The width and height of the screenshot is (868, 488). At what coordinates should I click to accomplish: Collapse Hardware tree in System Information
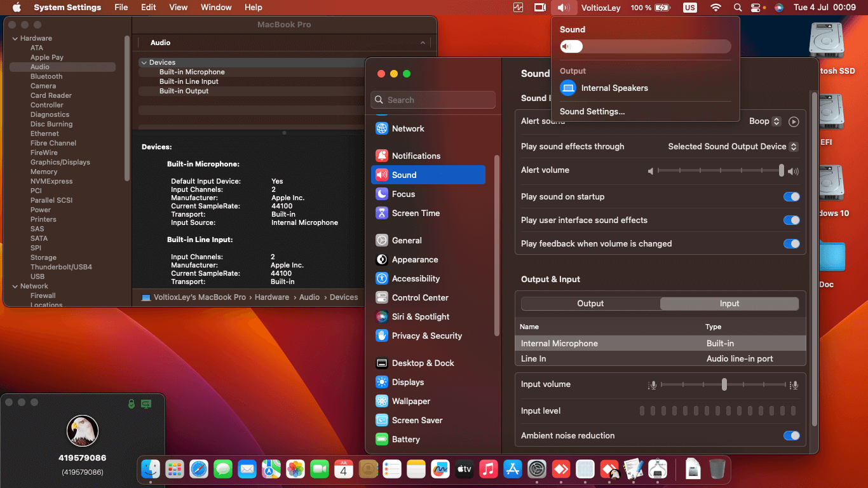[15, 39]
